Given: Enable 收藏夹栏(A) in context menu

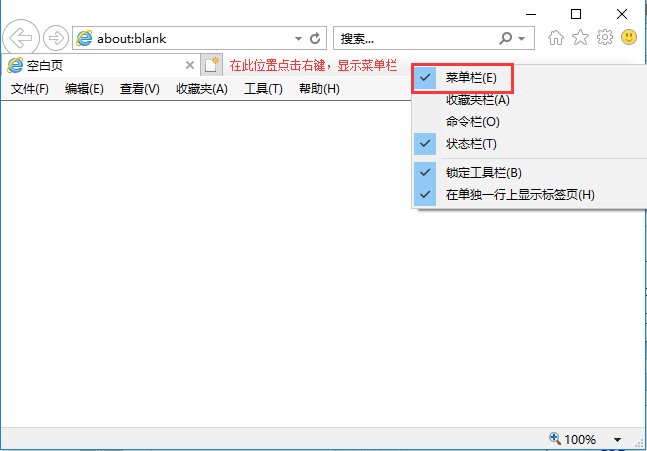Looking at the screenshot, I should (x=478, y=99).
